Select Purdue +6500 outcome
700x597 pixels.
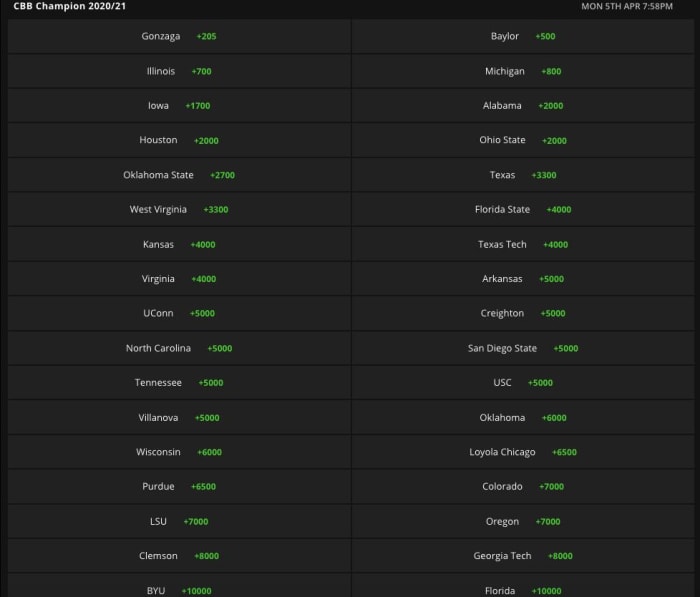(179, 486)
